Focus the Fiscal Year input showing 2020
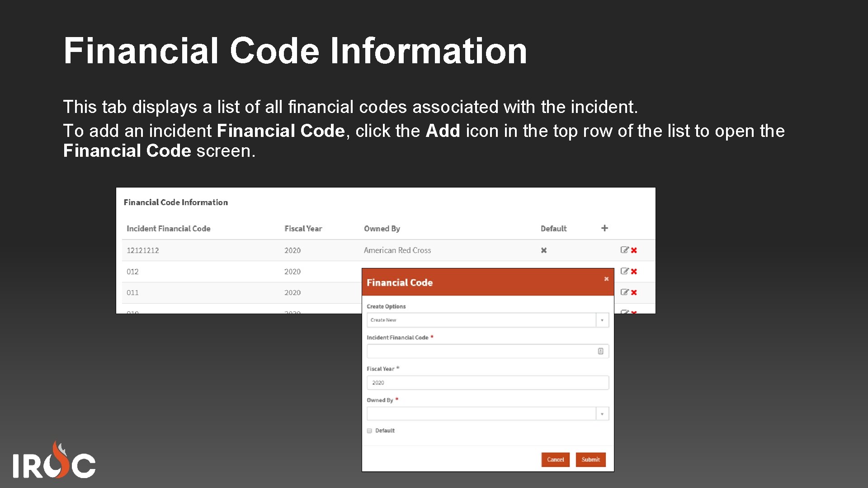Screen dimensions: 868x488 pyautogui.click(x=487, y=383)
